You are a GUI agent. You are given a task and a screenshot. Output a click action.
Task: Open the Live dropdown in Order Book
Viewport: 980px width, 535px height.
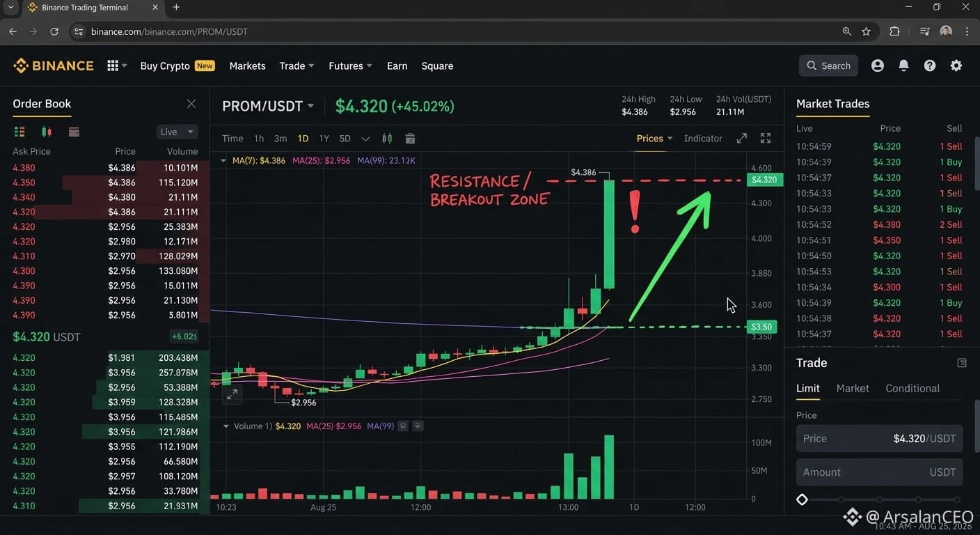point(177,132)
